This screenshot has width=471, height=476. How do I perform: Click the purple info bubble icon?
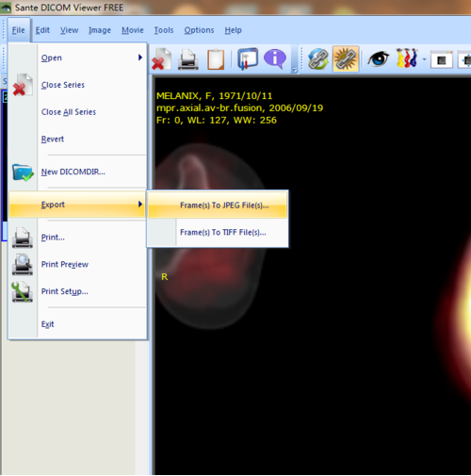[275, 58]
